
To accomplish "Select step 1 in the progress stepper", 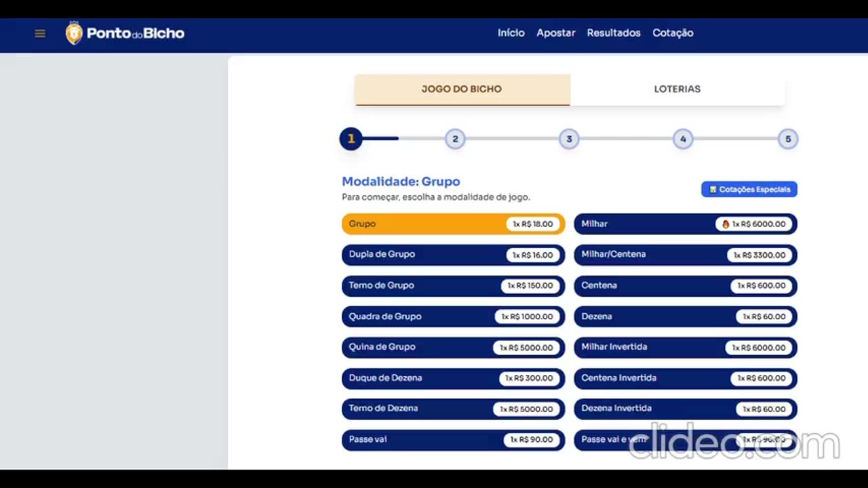I will 351,139.
